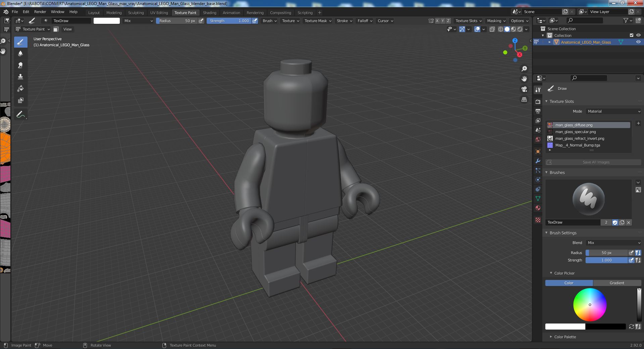Click the TexDraw brush preview thumbnail
This screenshot has width=644, height=349.
pos(588,199)
